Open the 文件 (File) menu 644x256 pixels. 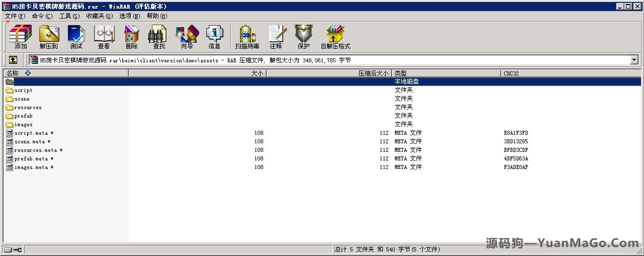click(15, 16)
